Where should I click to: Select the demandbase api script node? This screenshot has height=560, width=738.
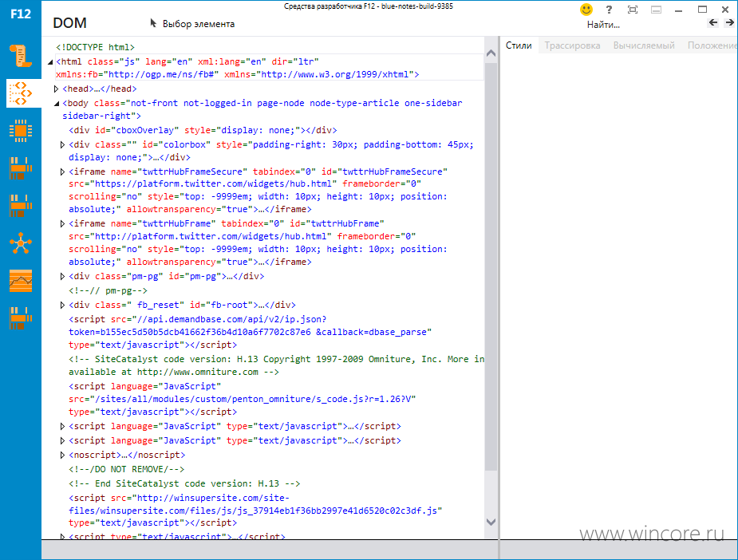[x=251, y=332]
